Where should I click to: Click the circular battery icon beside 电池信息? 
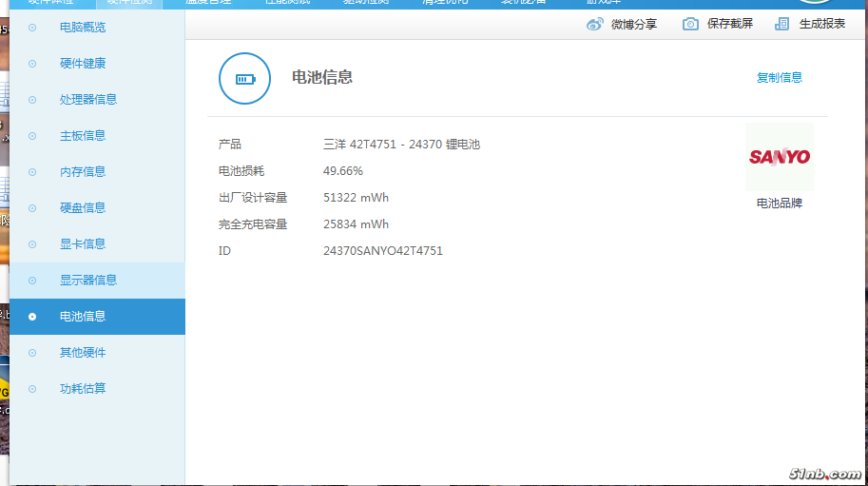click(245, 78)
